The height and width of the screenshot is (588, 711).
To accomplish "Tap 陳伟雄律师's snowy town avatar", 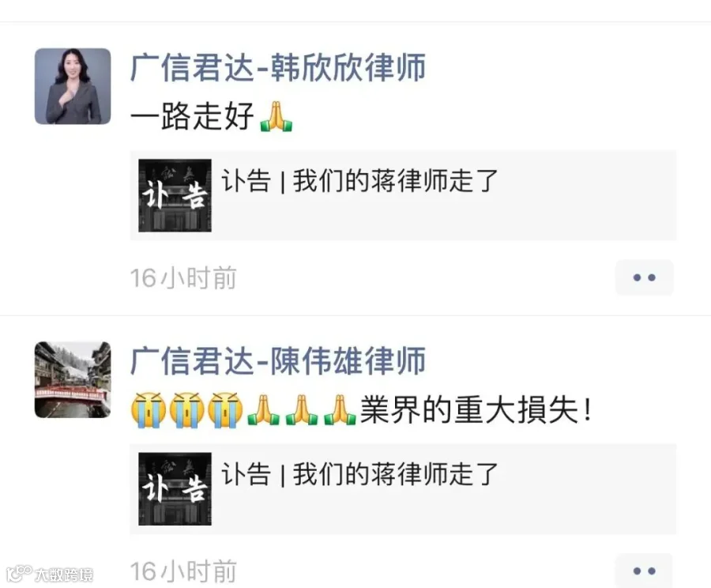I will (73, 379).
